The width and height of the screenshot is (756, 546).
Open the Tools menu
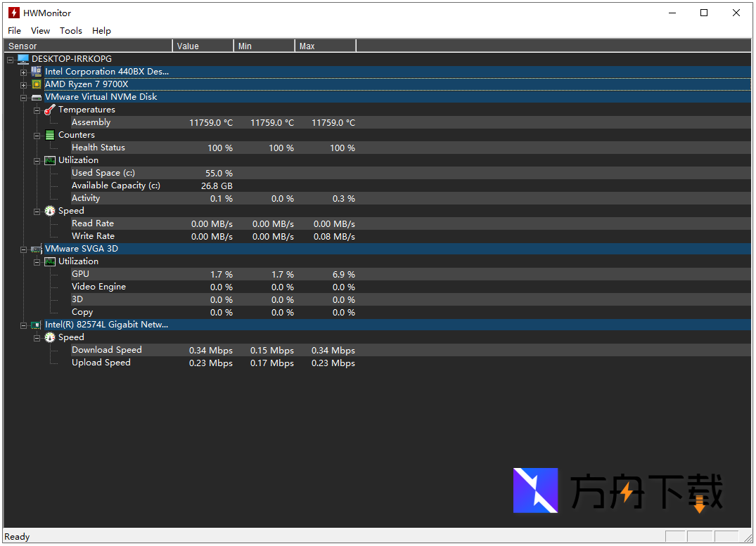tap(70, 31)
